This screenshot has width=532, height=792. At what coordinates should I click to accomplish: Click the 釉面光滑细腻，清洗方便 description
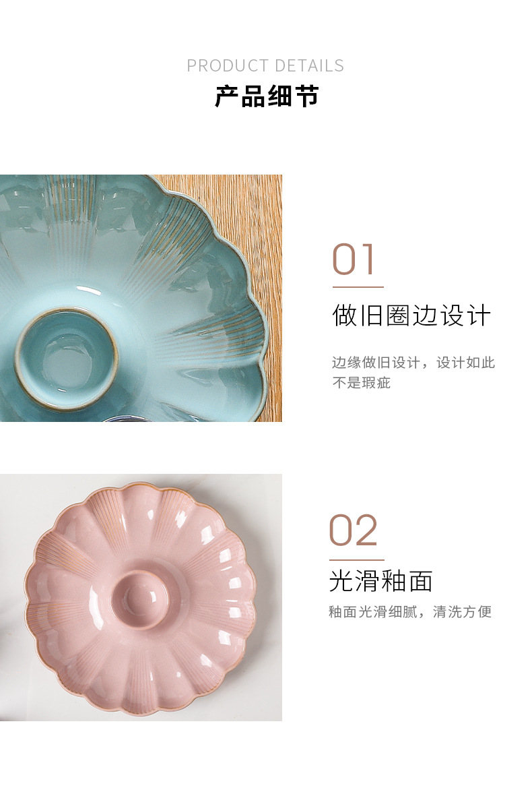click(x=410, y=611)
